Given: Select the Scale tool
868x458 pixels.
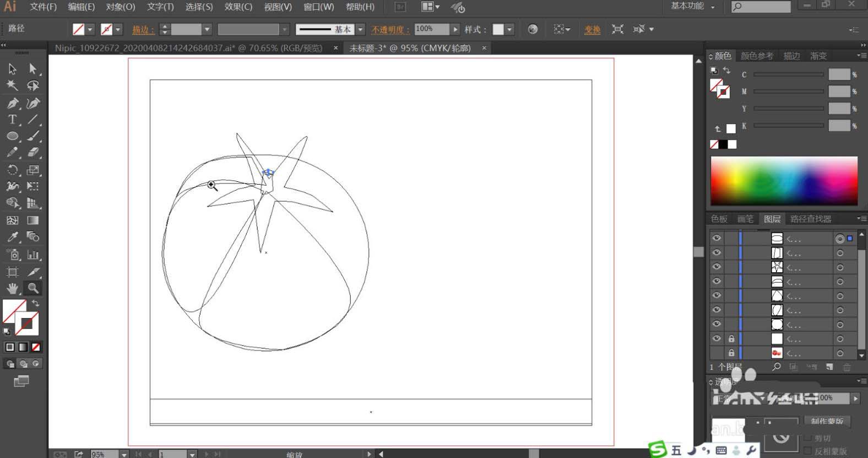Looking at the screenshot, I should pos(33,170).
